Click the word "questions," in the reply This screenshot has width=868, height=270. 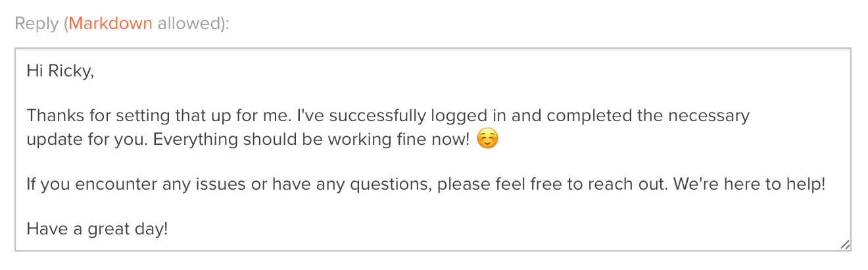click(392, 185)
